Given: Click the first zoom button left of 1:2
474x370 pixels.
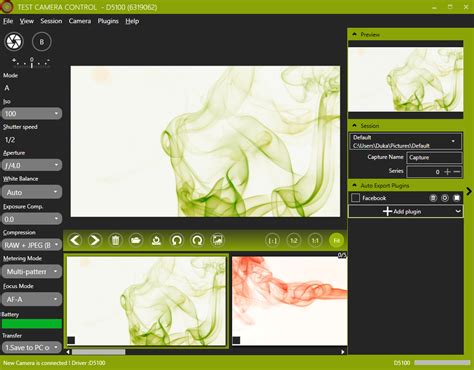Looking at the screenshot, I should coord(273,240).
